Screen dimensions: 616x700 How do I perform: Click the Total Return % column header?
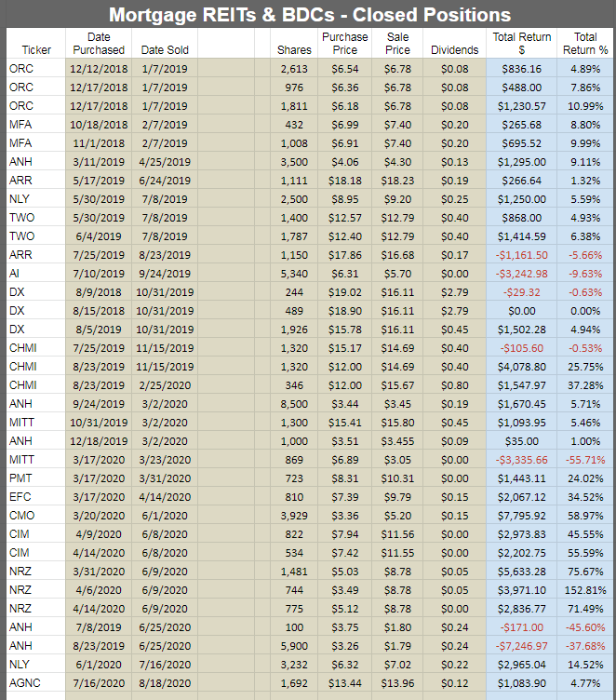click(585, 44)
